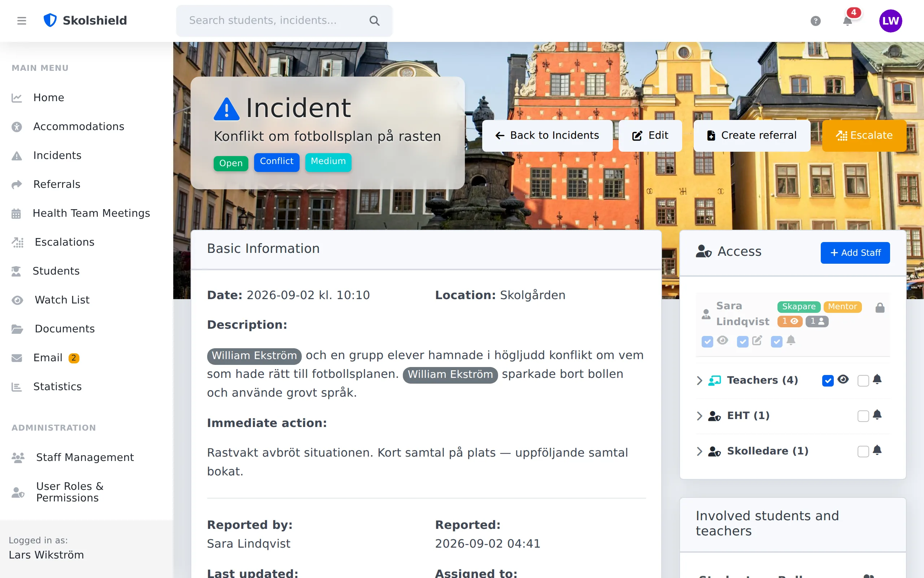Click the search magnifier icon
924x578 pixels.
375,21
